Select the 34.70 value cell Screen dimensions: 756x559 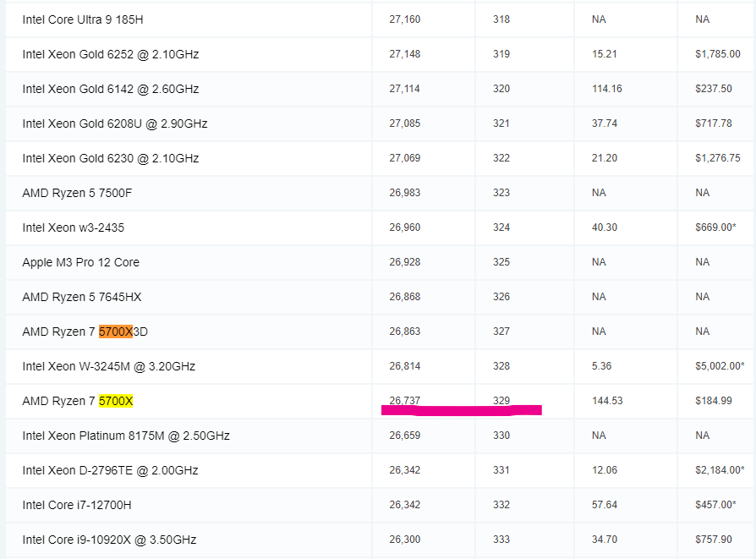604,540
